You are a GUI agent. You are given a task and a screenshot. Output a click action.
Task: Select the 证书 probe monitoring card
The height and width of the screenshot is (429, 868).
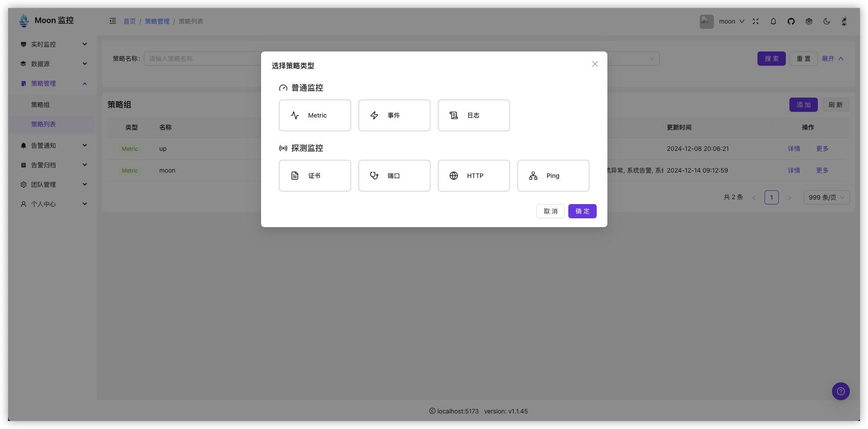click(315, 176)
